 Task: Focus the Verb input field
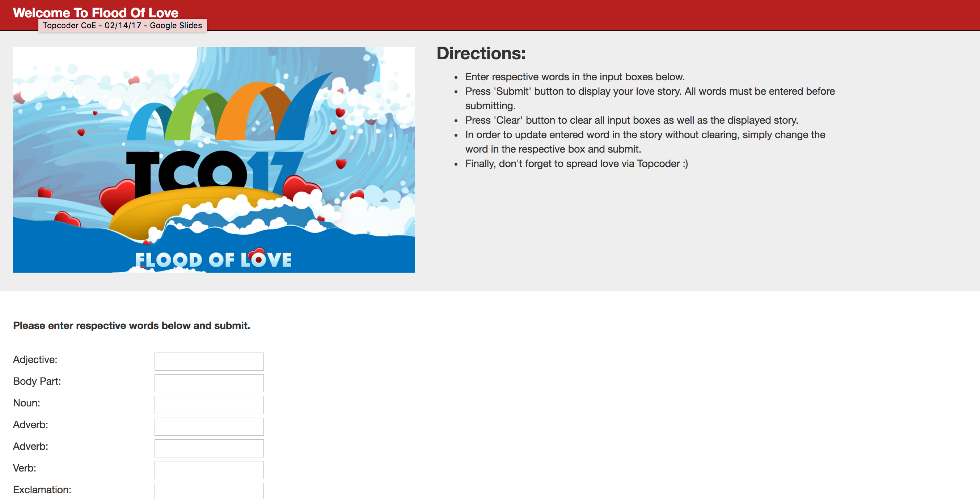(209, 469)
